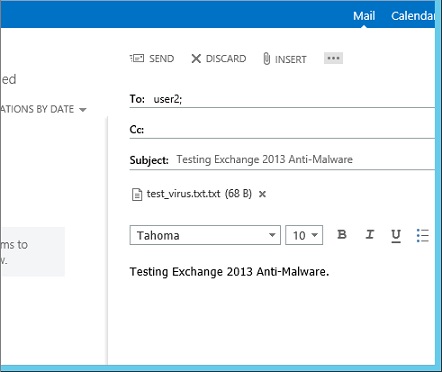Click the send envelope icon
Screen dimensions: 442x372
tap(137, 58)
